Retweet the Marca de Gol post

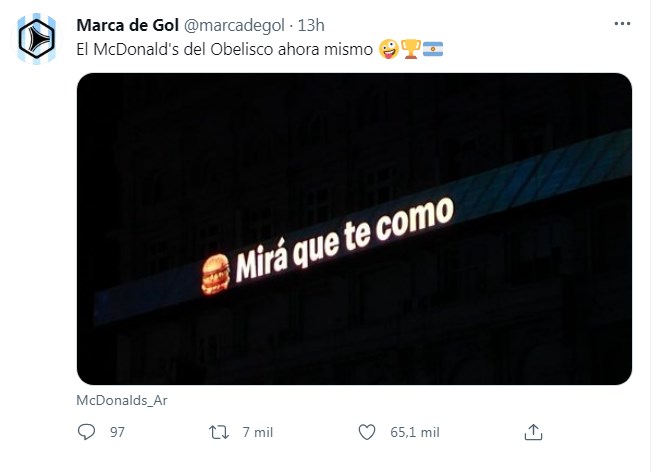point(219,432)
